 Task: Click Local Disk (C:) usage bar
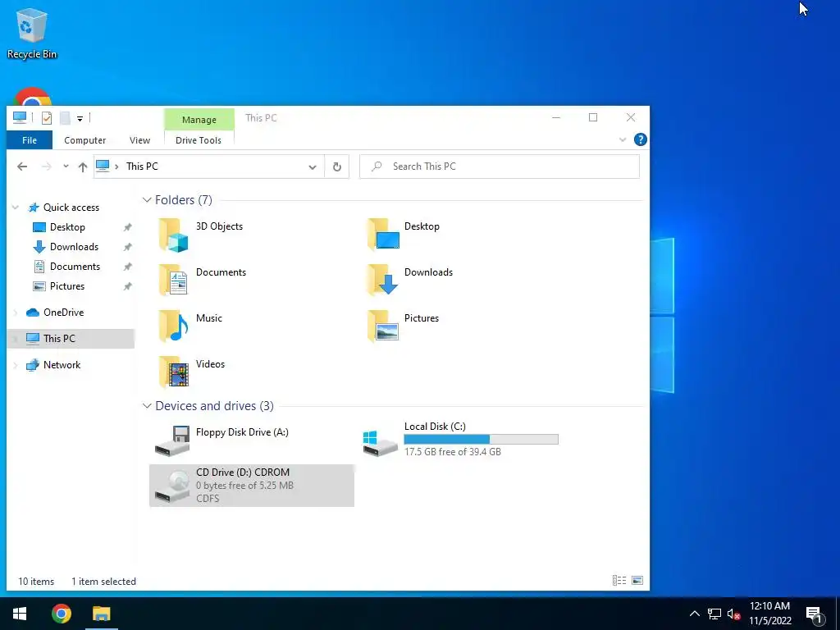[481, 440]
